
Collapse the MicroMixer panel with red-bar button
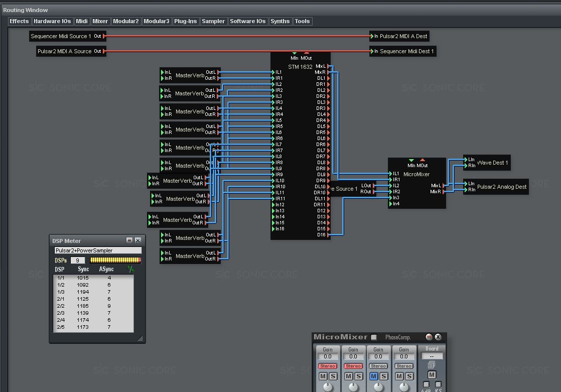click(x=429, y=337)
